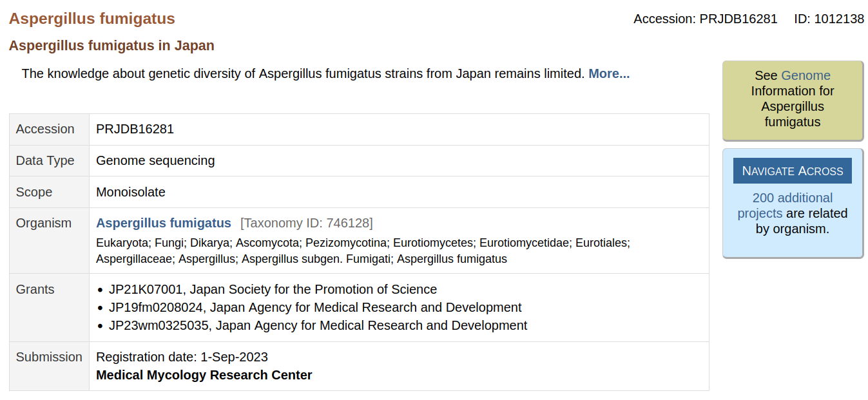868x400 pixels.
Task: Click the "More..." description link
Action: click(x=608, y=74)
